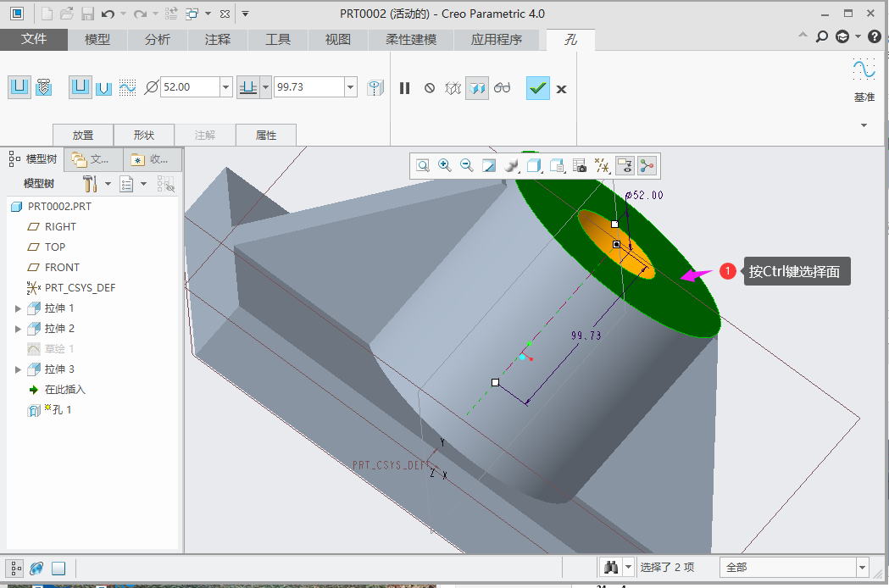Click the glasses feature preview icon

(503, 88)
